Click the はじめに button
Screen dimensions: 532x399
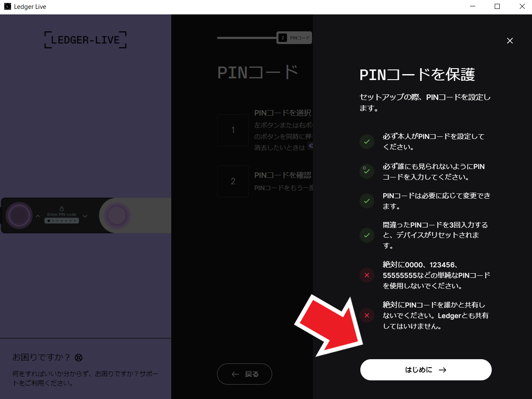coord(426,370)
